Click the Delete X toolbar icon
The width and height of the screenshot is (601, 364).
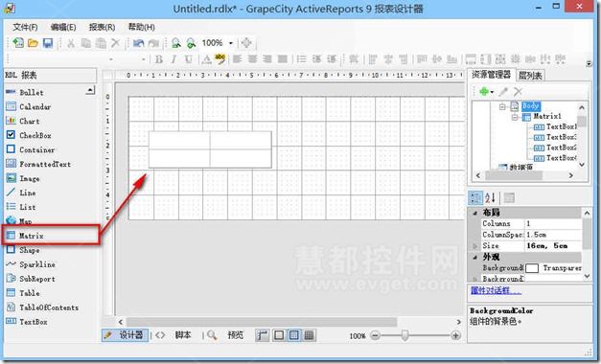pos(115,43)
